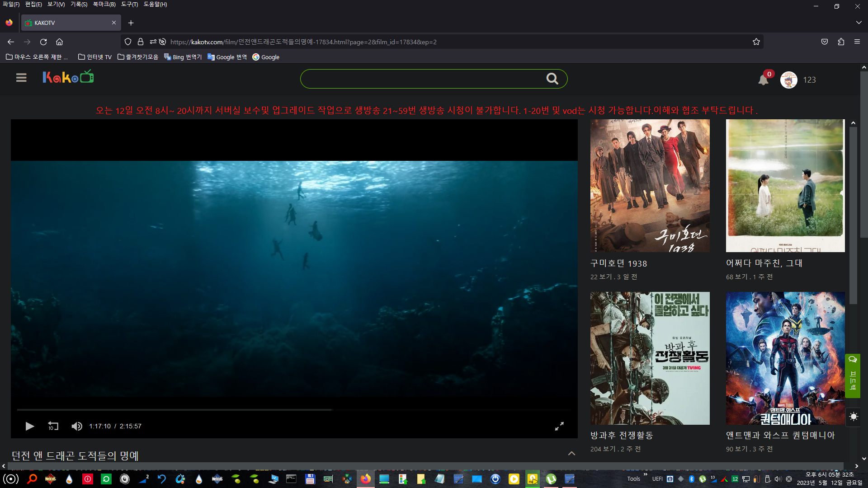Go to browser home page

pyautogui.click(x=59, y=42)
